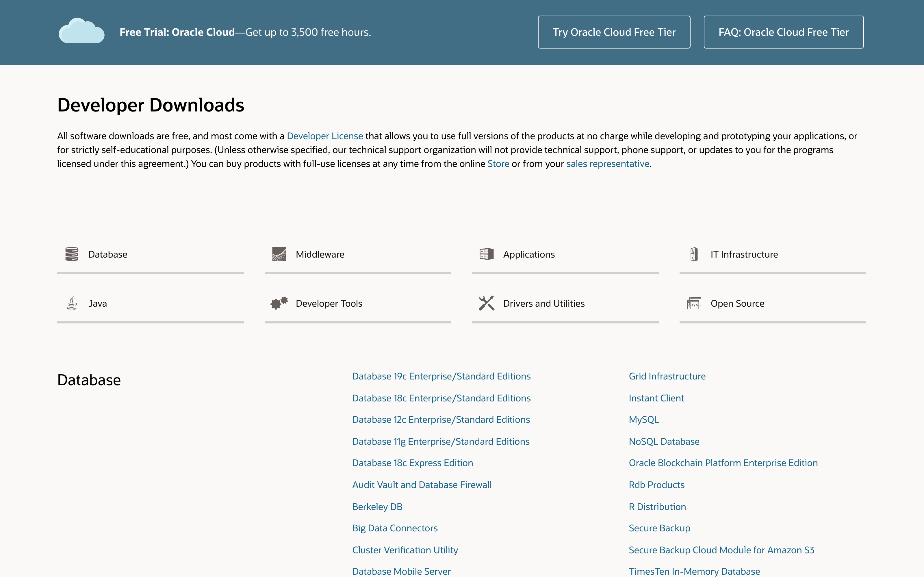
Task: Open TimesTen In-Memory Database link
Action: tap(694, 571)
